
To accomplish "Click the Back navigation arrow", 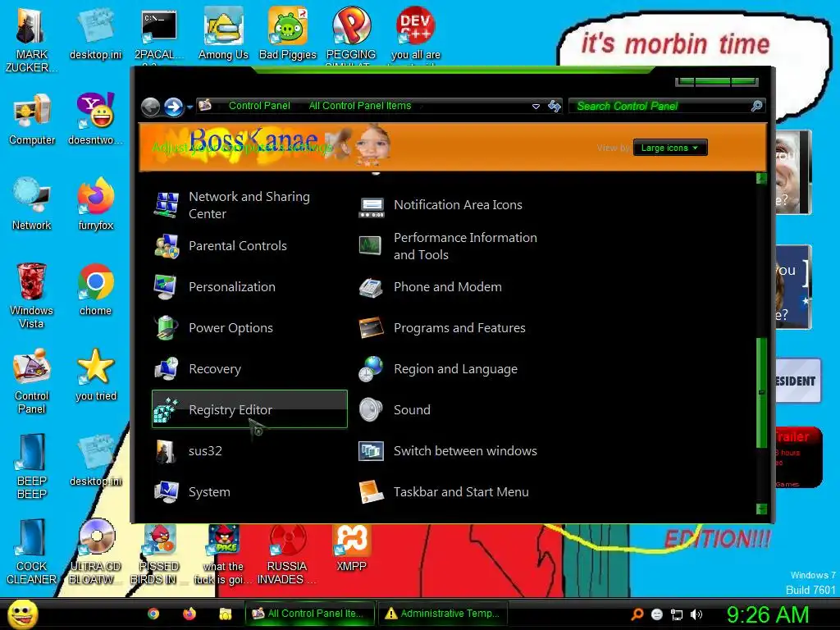I will pyautogui.click(x=151, y=107).
